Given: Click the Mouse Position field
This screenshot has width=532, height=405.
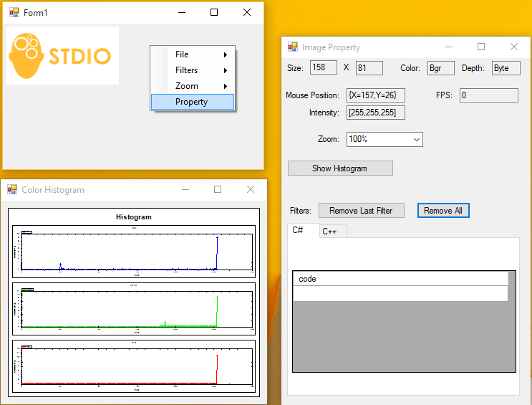Looking at the screenshot, I should tap(376, 95).
